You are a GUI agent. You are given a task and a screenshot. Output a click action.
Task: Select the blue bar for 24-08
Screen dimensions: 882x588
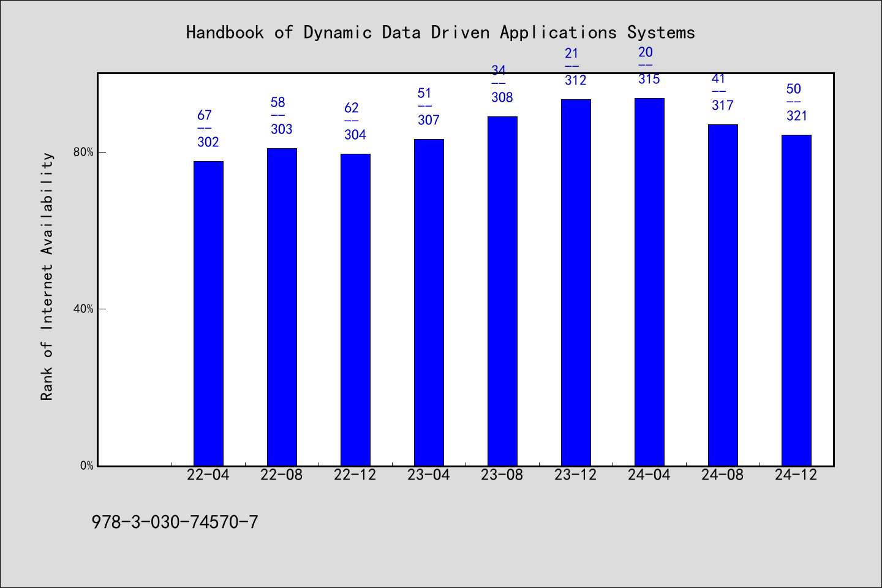point(723,295)
